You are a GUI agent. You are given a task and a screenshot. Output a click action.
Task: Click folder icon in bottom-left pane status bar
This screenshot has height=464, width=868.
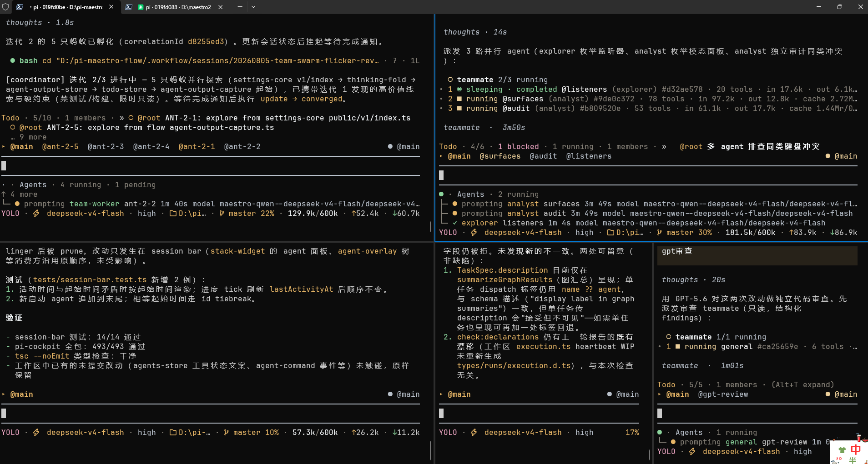[x=173, y=433]
